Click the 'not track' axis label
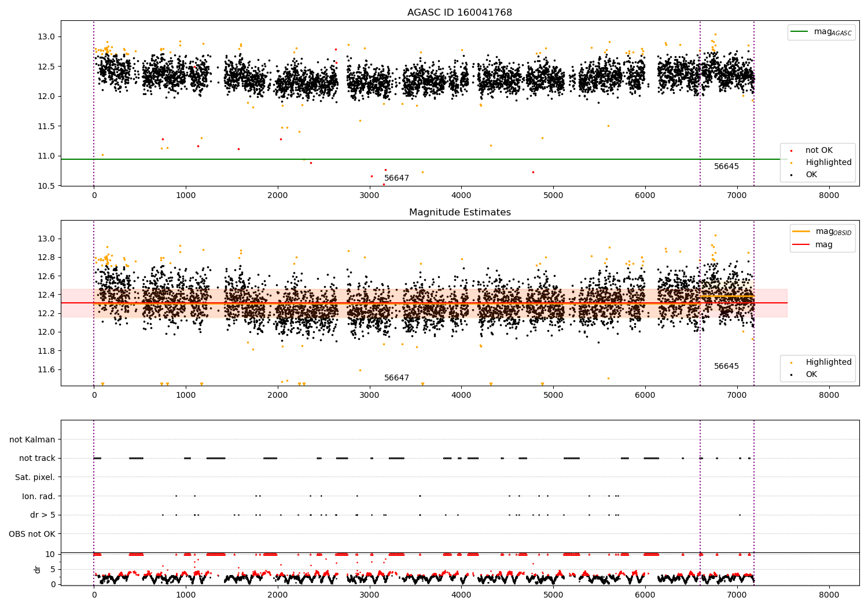This screenshot has width=868, height=608. coord(37,459)
